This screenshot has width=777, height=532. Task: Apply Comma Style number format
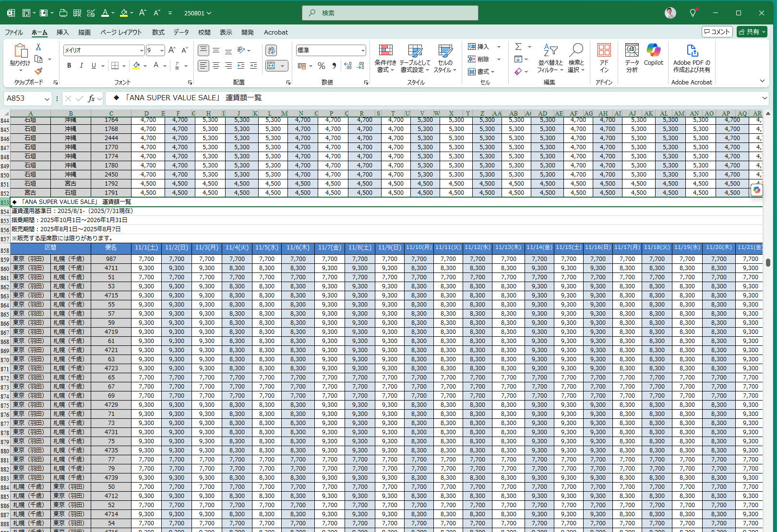click(334, 66)
